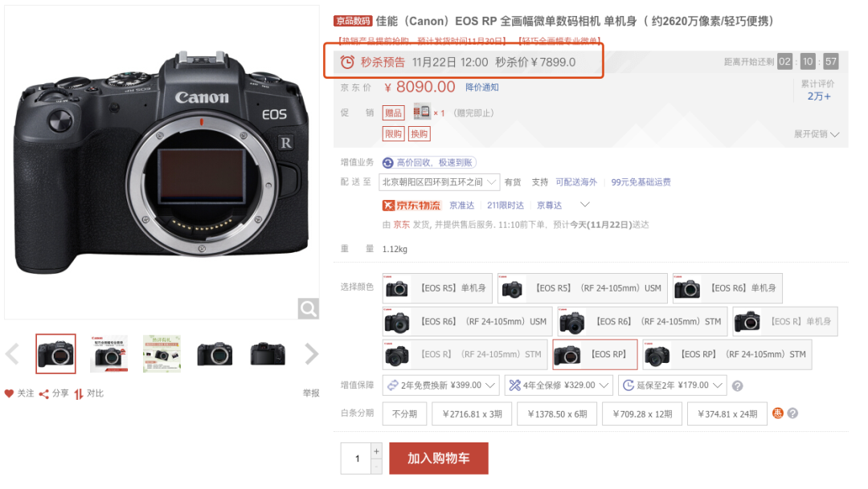
Task: Select the 不分期 installment option
Action: 404,414
